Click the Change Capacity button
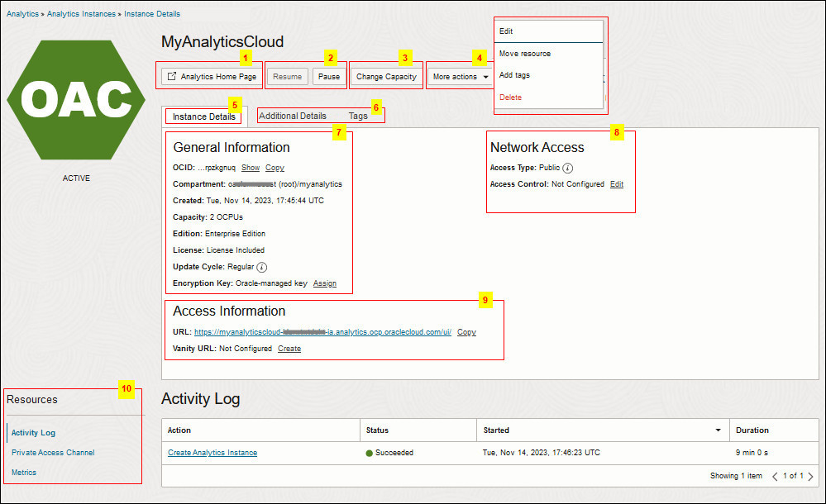This screenshot has height=504, width=826. [386, 75]
